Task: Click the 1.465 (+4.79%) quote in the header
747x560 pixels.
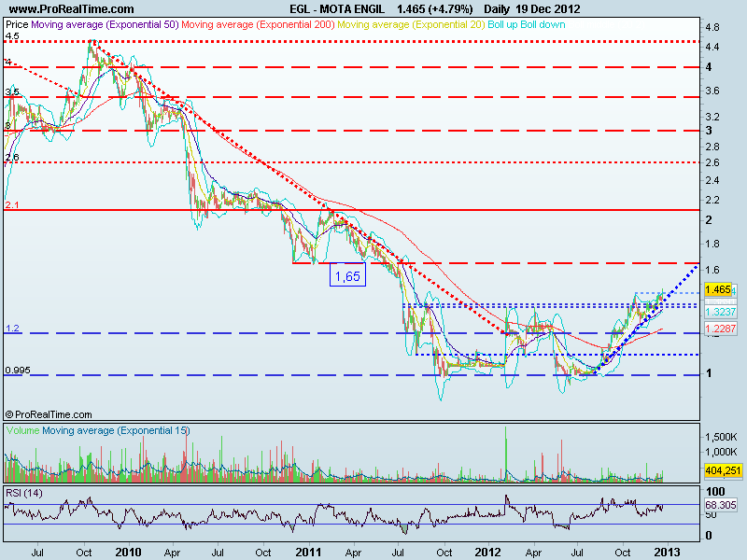Action: (x=435, y=9)
